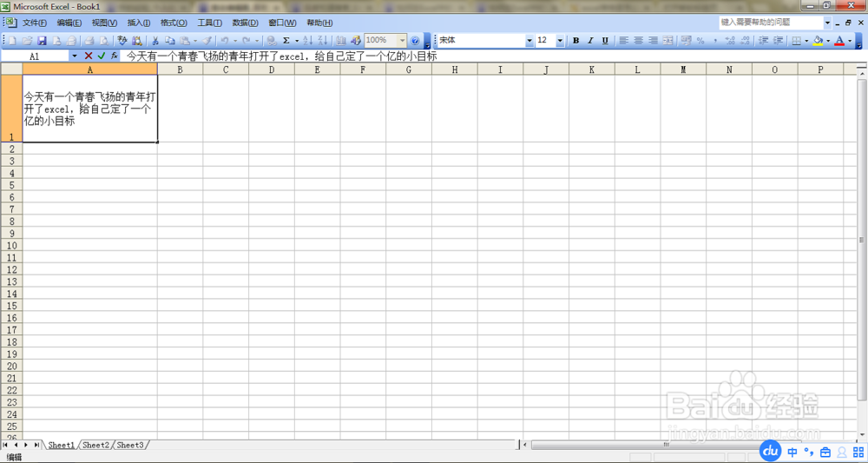Open Insert Function with the fx button
Viewport: 868px width, 463px height.
coord(114,56)
